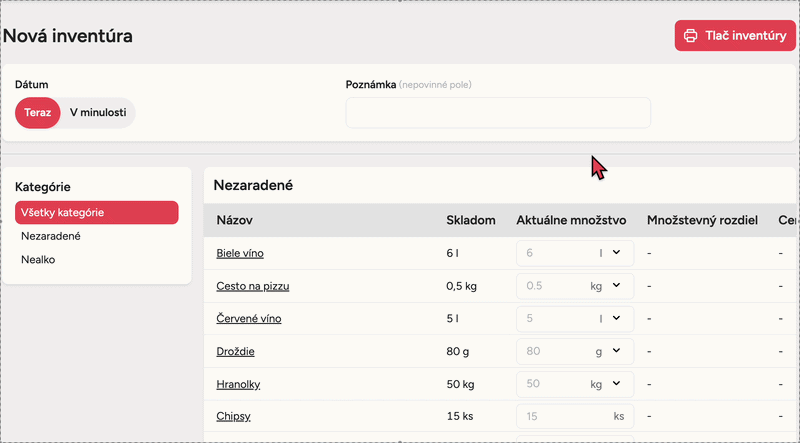Image resolution: width=800 pixels, height=443 pixels.
Task: Expand unit dropdown for Biele víno
Action: point(616,253)
